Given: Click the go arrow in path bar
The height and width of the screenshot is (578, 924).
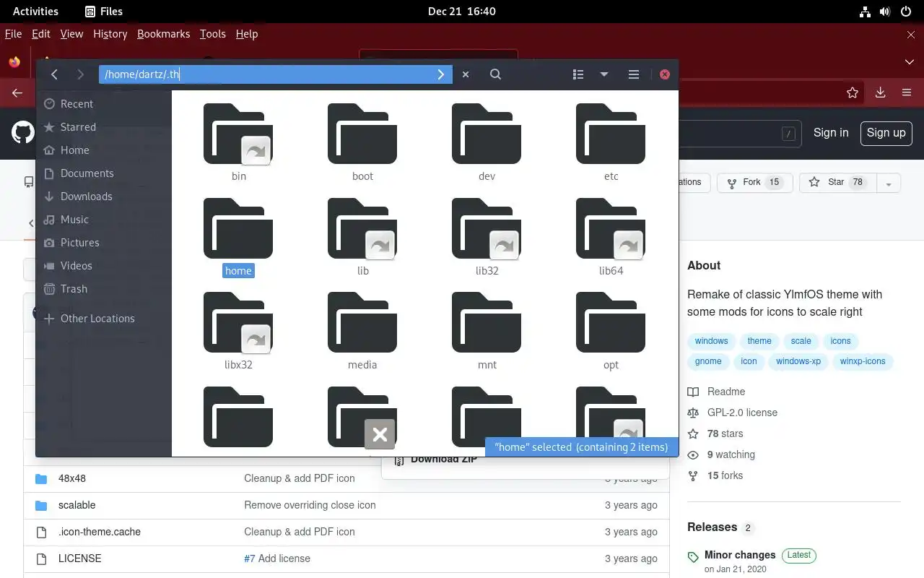Looking at the screenshot, I should pos(441,74).
